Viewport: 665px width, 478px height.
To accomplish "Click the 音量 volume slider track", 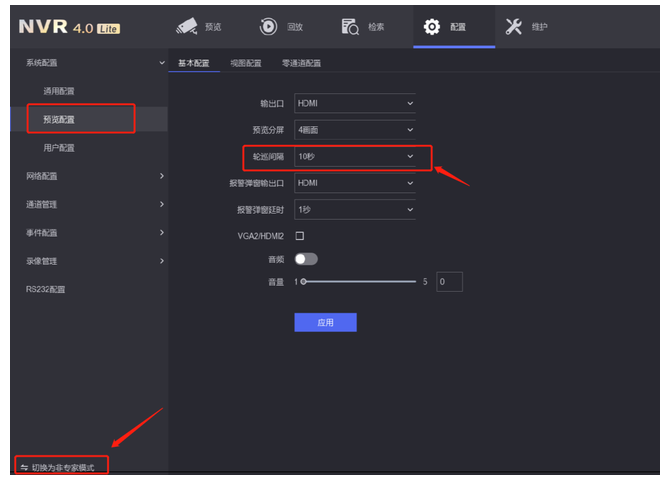I will [x=359, y=283].
